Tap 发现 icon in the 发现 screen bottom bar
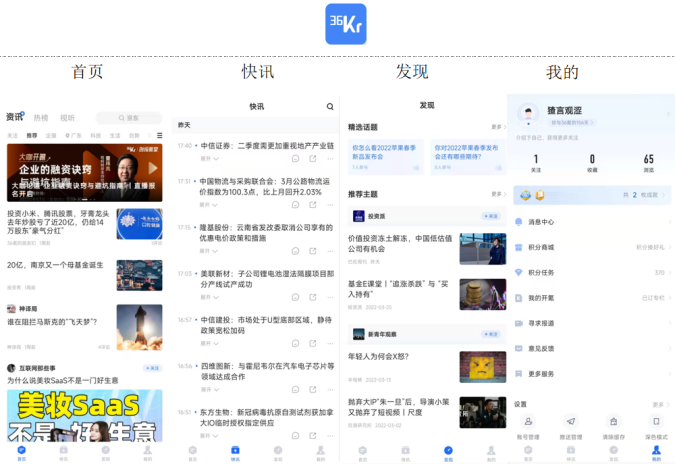Viewport: 675px width, 464px height. [x=448, y=453]
